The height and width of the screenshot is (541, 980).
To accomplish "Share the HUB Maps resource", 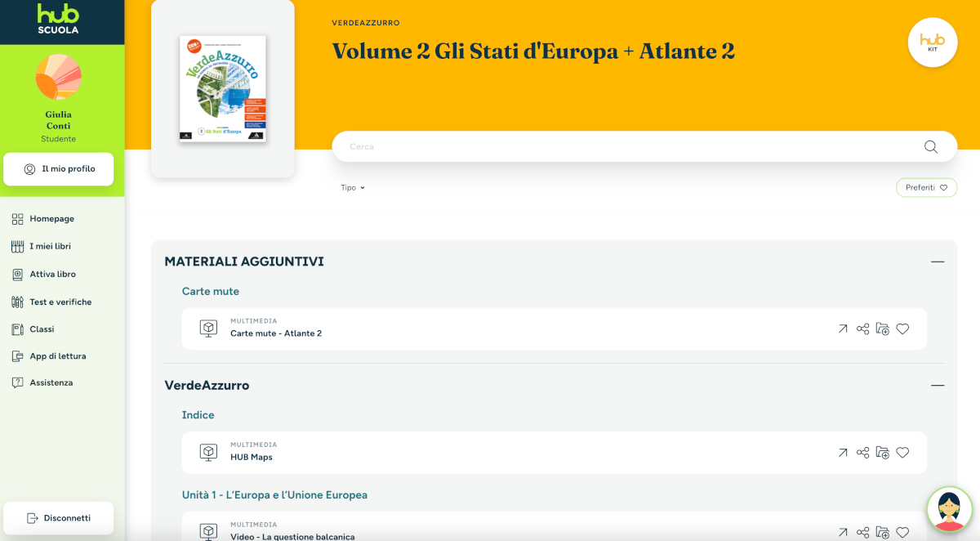I will click(862, 453).
